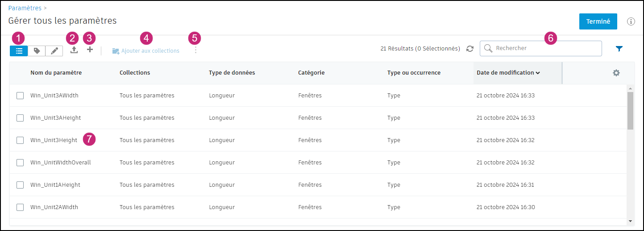Select the Win_UnitWidthOverall checkbox

coord(20,163)
